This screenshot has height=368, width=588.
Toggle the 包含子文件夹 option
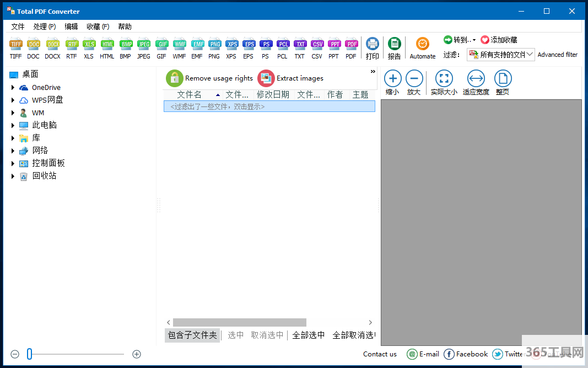point(192,335)
